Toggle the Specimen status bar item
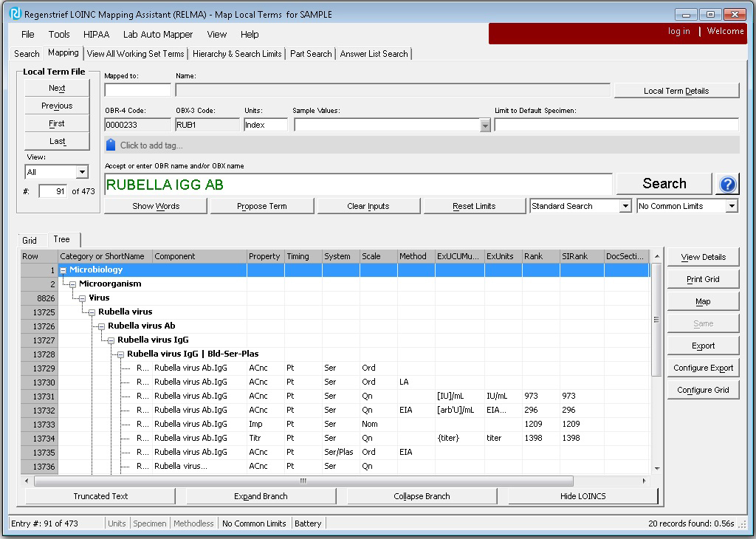 149,523
